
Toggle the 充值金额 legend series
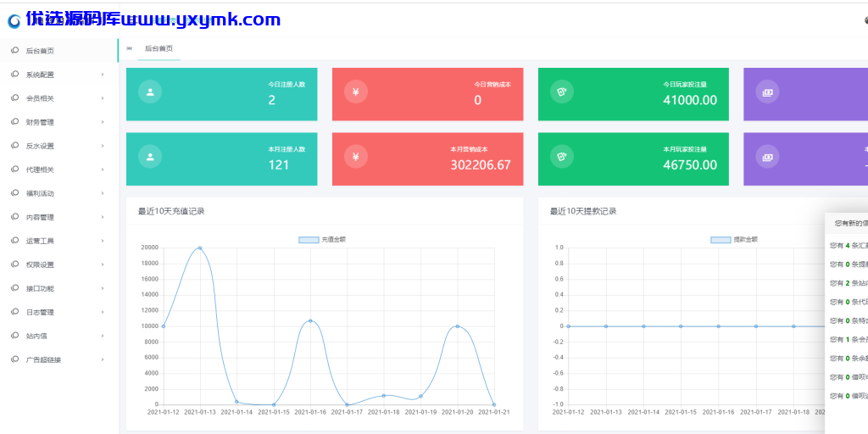point(322,240)
